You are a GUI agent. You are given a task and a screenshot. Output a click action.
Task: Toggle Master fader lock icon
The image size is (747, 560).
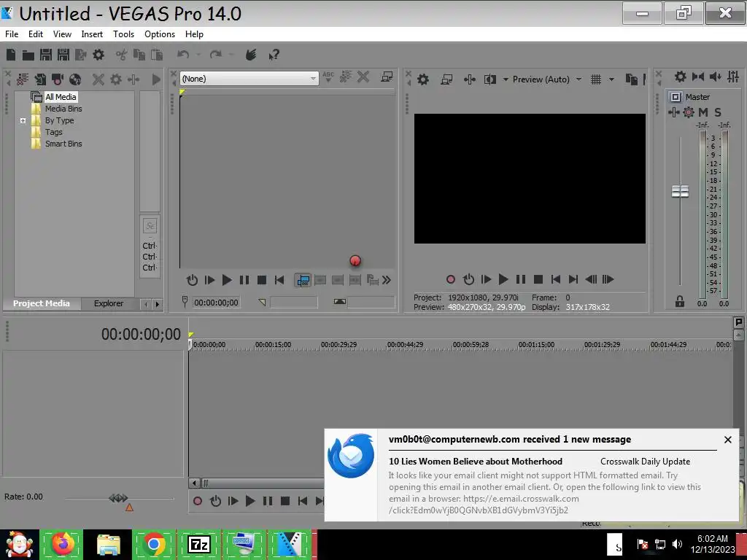[680, 301]
